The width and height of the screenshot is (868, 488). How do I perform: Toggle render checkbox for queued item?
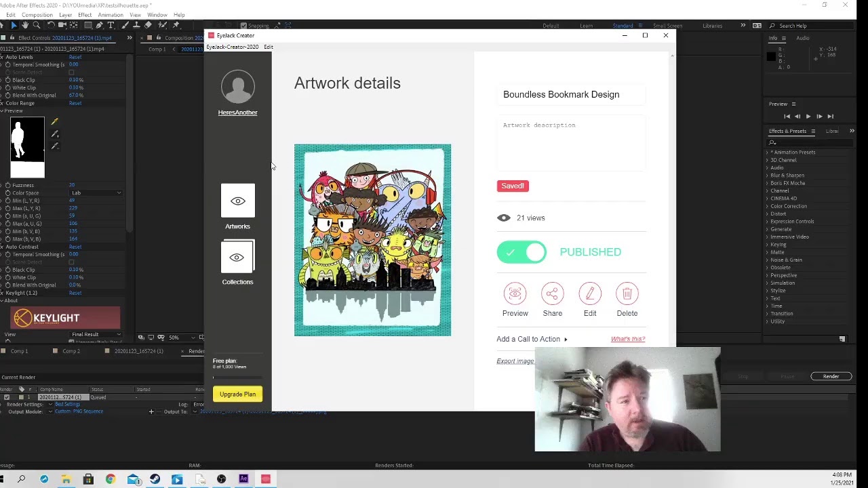[x=7, y=397]
